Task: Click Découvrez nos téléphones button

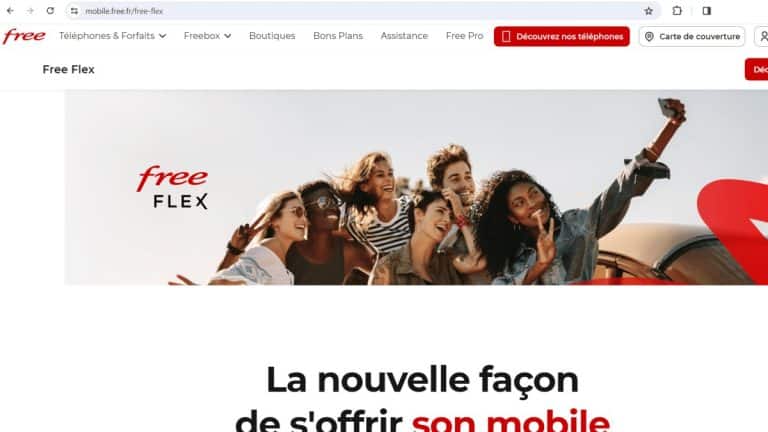Action: point(562,36)
